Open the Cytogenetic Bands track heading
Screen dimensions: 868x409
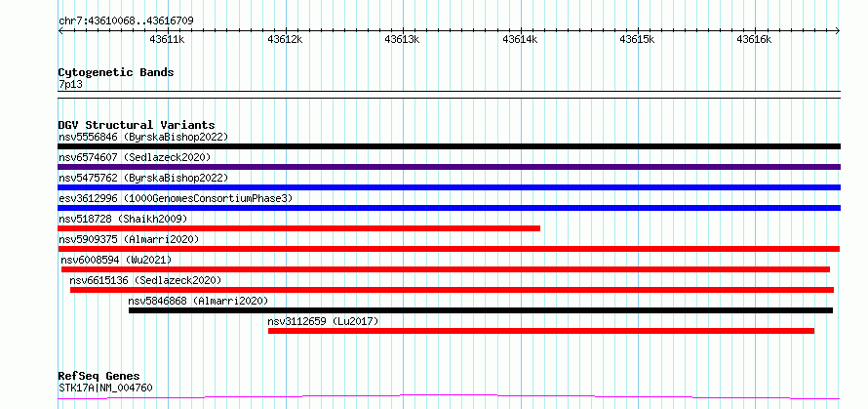(116, 72)
